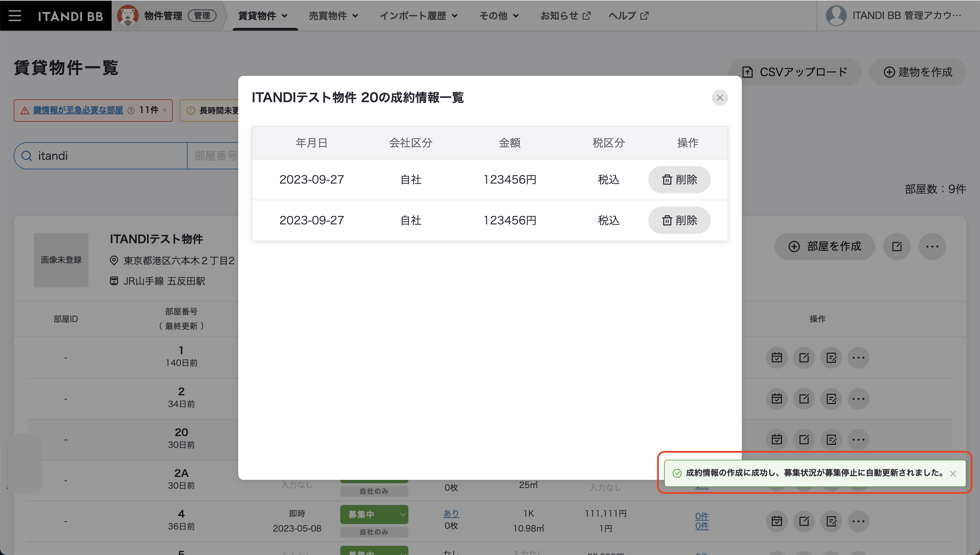This screenshot has height=555, width=980.
Task: Click the user avatar icon
Action: coord(836,16)
